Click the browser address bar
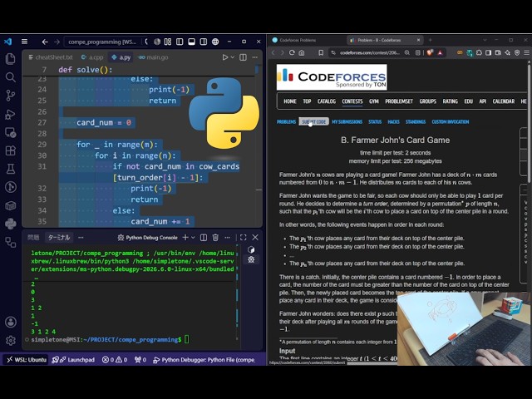Screen dimensions: 532x399 [370, 52]
